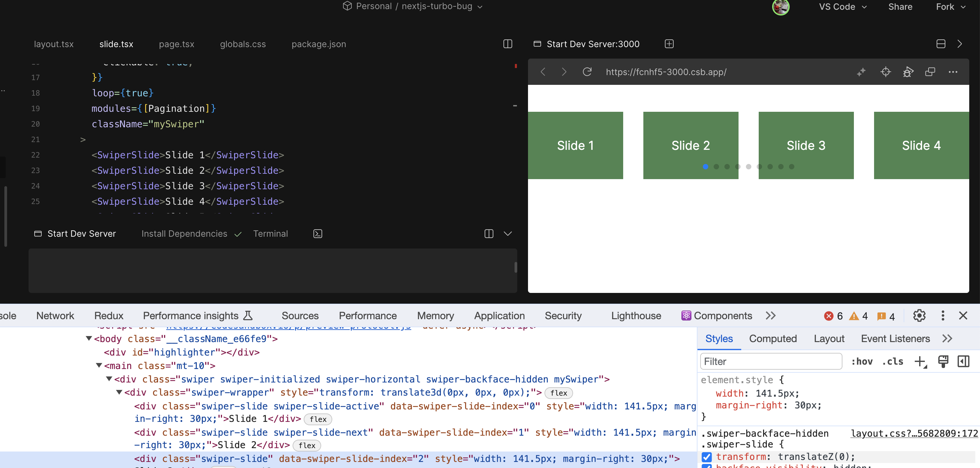Open DevTools settings with the gear icon
The height and width of the screenshot is (468, 980).
[919, 315]
